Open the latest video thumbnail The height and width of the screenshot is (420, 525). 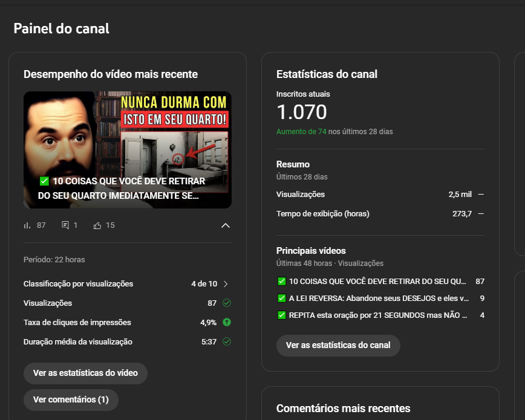[128, 150]
